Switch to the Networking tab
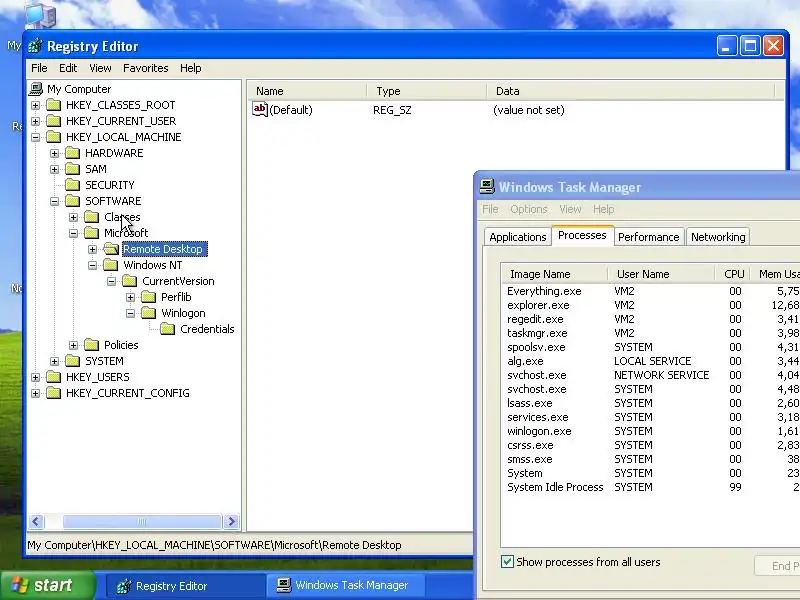The image size is (800, 600). coord(718,237)
